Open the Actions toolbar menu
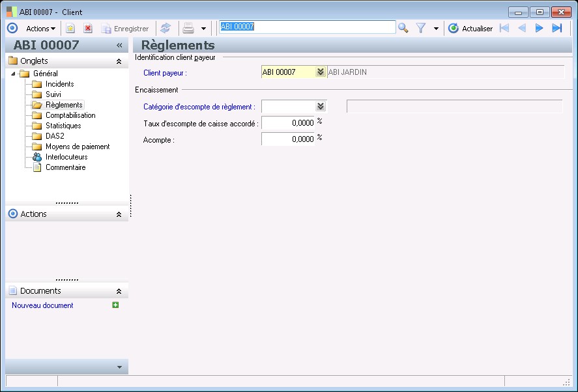The height and width of the screenshot is (392, 578). pos(40,29)
